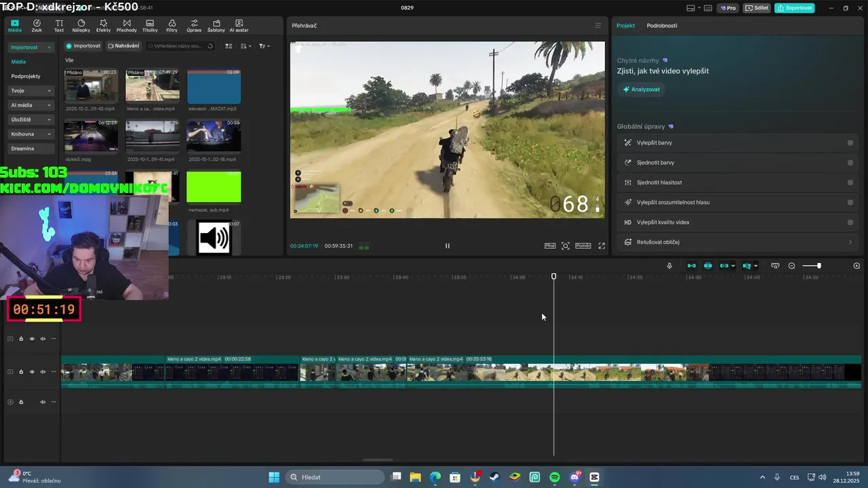The image size is (868, 488).
Task: Toggle visibility eye of main video track
Action: pyautogui.click(x=32, y=371)
